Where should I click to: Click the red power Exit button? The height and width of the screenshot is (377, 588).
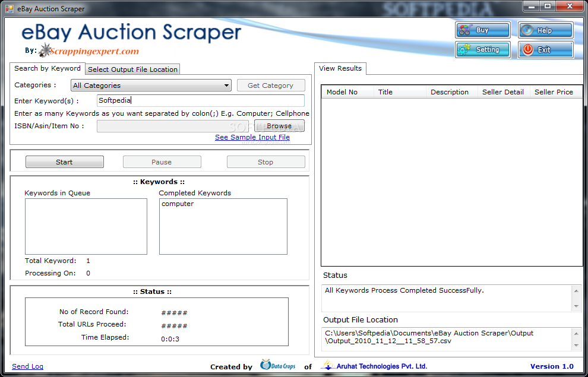(x=546, y=49)
